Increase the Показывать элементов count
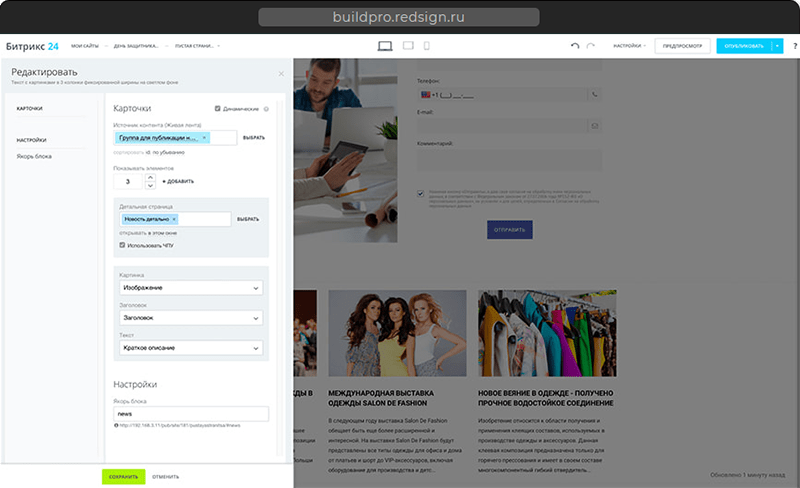This screenshot has height=488, width=800. point(150,177)
